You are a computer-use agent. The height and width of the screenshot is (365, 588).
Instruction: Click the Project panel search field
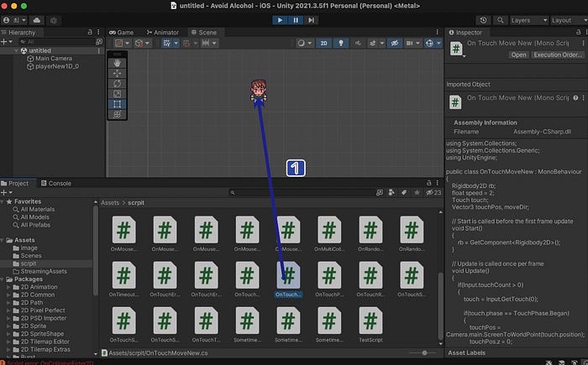(x=302, y=193)
